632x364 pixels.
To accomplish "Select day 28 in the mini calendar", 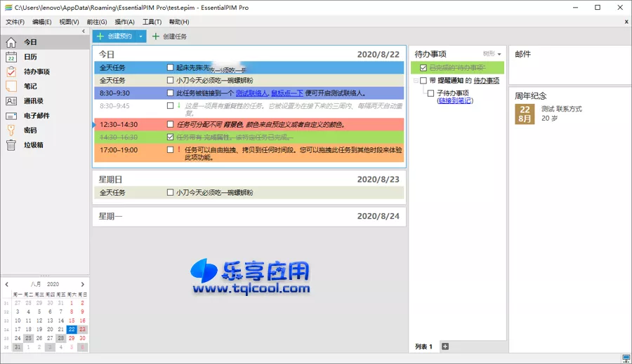I will [60, 338].
